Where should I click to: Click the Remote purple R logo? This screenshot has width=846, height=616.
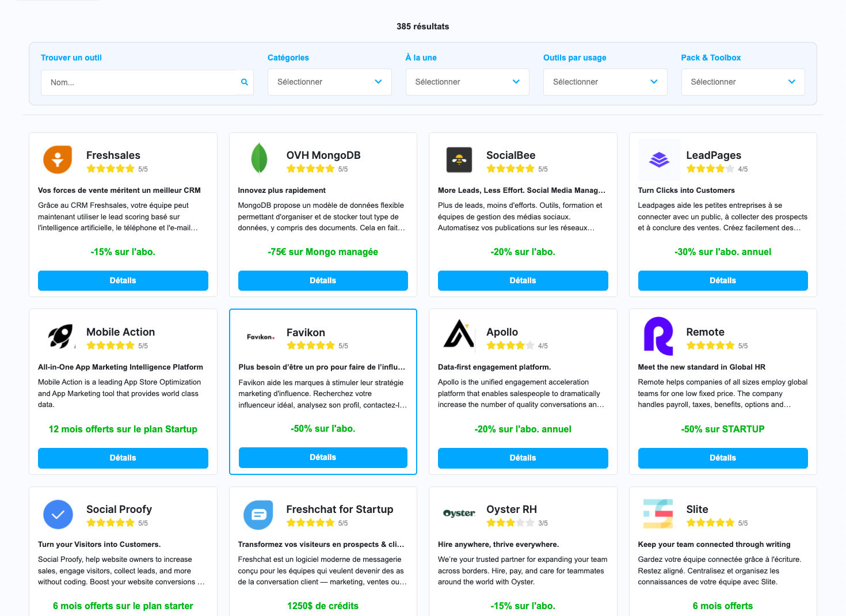[x=658, y=336]
